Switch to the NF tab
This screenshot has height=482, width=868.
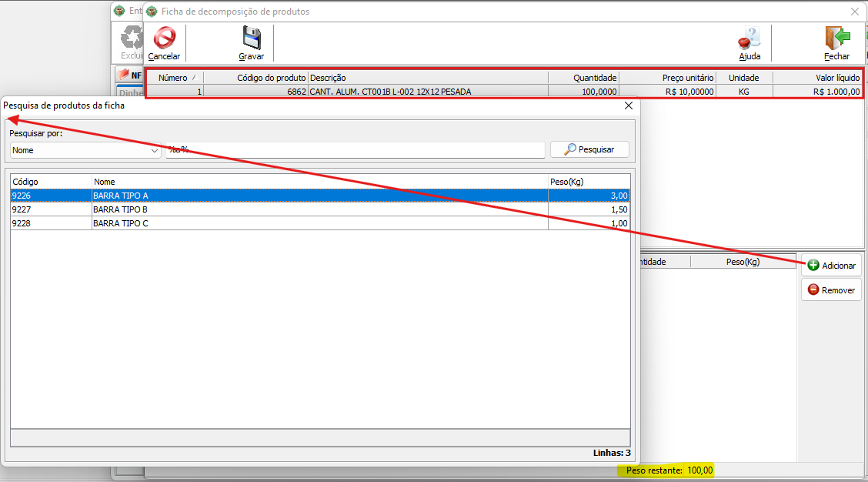coord(129,75)
